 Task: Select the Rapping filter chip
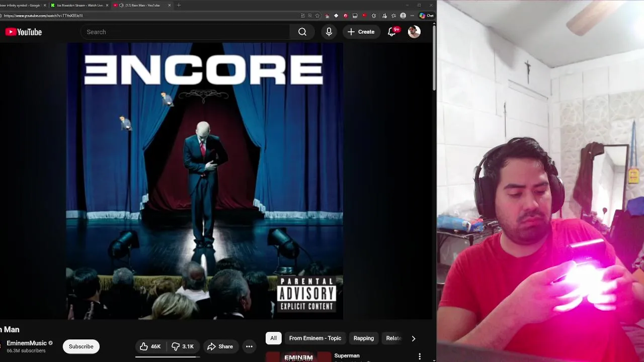coord(364,338)
